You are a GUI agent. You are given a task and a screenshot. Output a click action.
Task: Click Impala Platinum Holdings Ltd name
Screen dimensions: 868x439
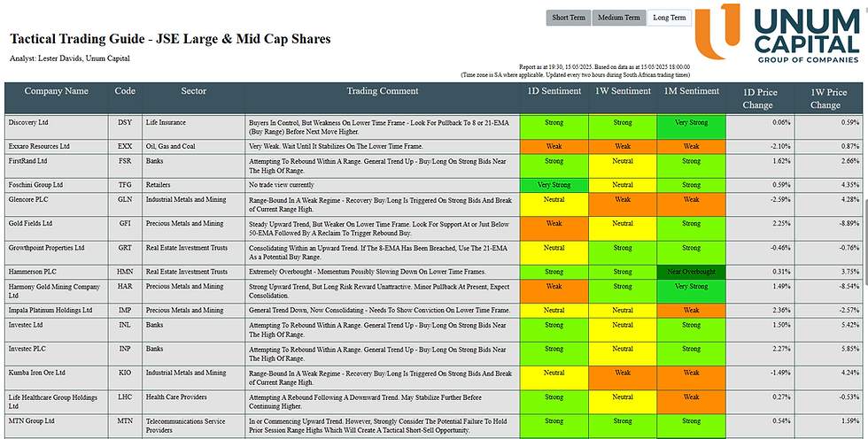[50, 311]
